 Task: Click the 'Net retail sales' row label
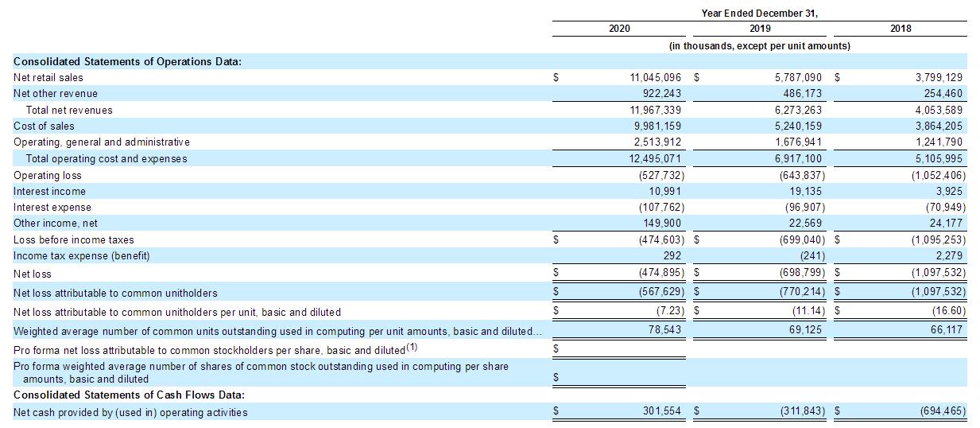[x=48, y=78]
